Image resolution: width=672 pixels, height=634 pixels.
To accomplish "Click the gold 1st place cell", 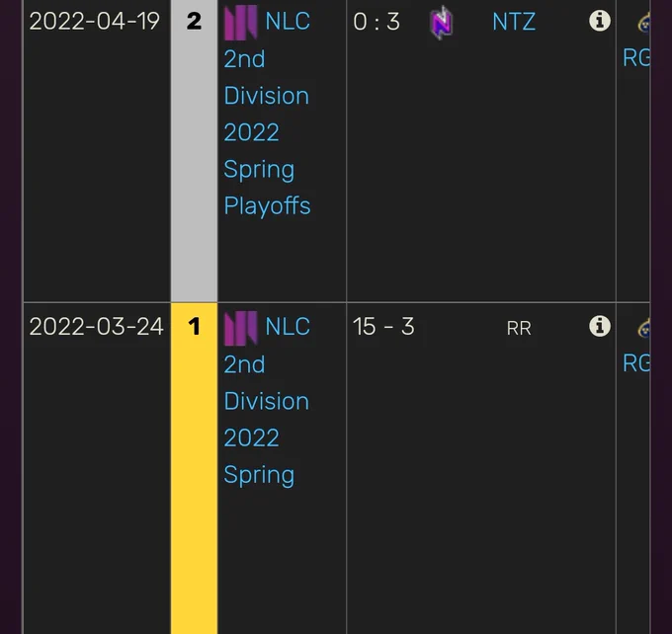I will coord(194,469).
